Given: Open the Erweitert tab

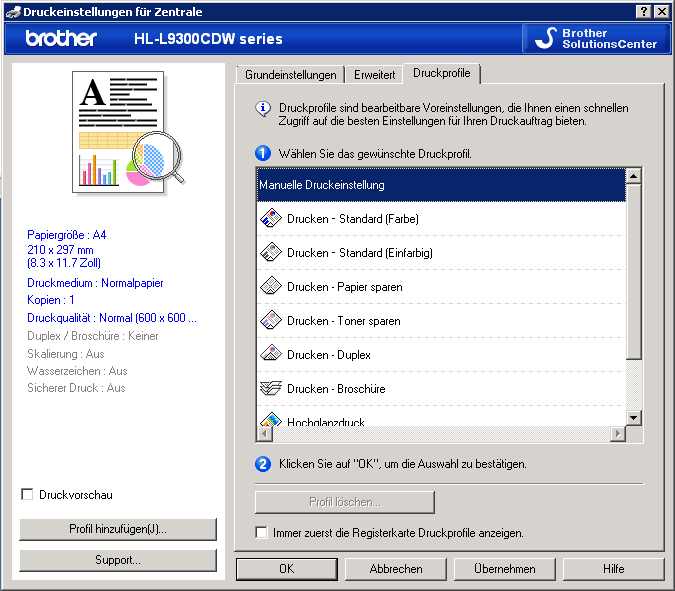Looking at the screenshot, I should tap(374, 75).
